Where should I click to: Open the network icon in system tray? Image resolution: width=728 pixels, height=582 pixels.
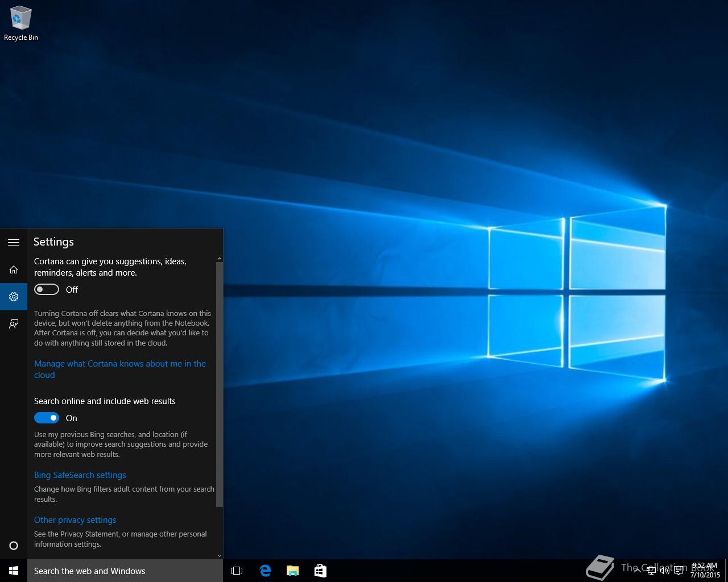pos(651,571)
